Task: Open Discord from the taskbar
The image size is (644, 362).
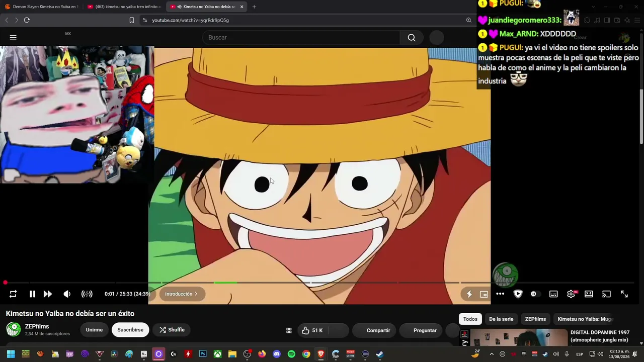Action: click(x=276, y=354)
